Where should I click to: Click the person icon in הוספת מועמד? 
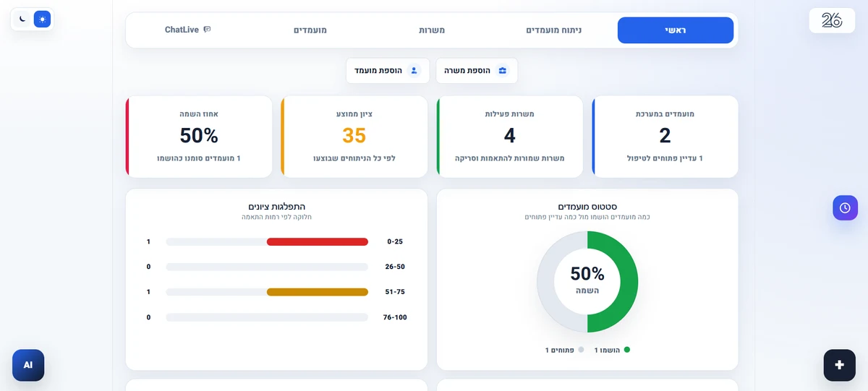[x=414, y=71]
